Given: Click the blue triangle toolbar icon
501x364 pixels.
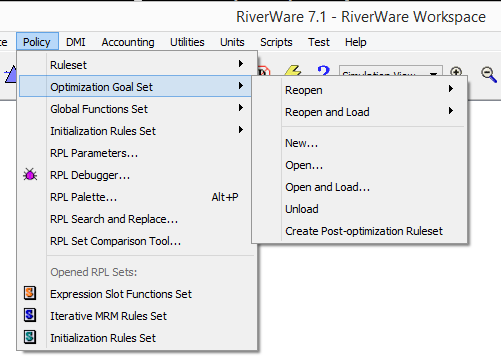Looking at the screenshot, I should (11, 74).
